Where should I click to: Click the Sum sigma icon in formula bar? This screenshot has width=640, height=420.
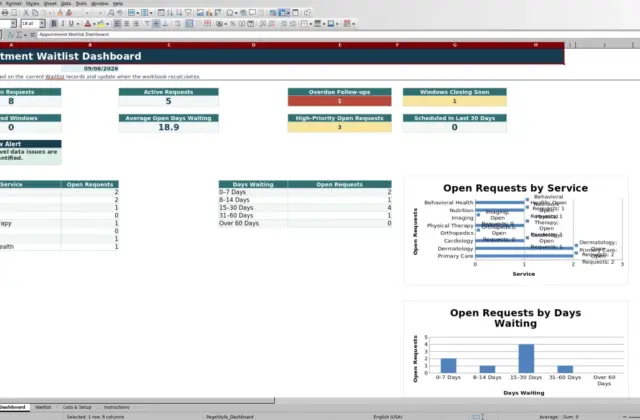pos(19,35)
